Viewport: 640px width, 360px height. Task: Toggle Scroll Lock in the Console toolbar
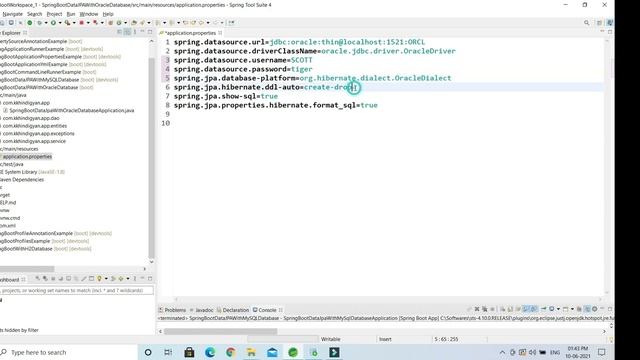511,309
